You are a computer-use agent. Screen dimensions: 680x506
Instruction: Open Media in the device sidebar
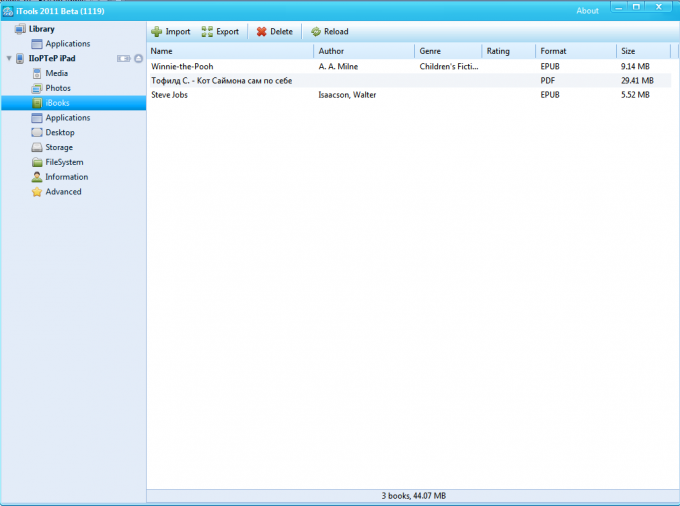pyautogui.click(x=56, y=73)
